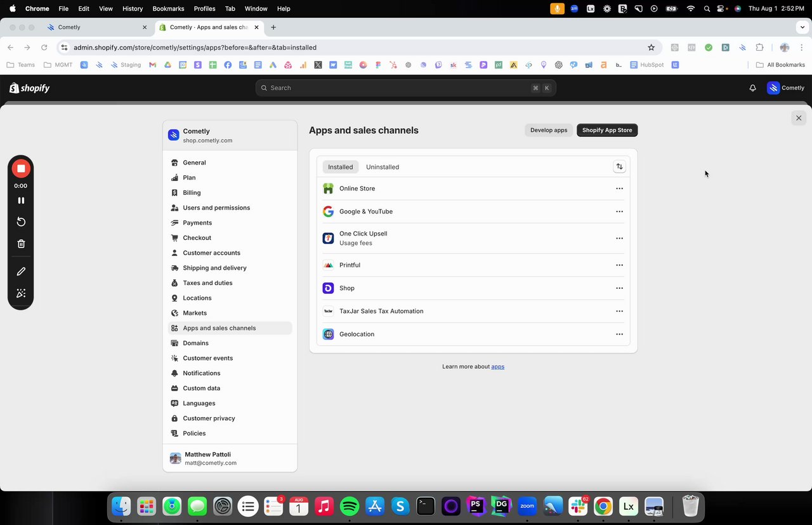Open Checkout settings
Image resolution: width=812 pixels, height=525 pixels.
point(230,237)
